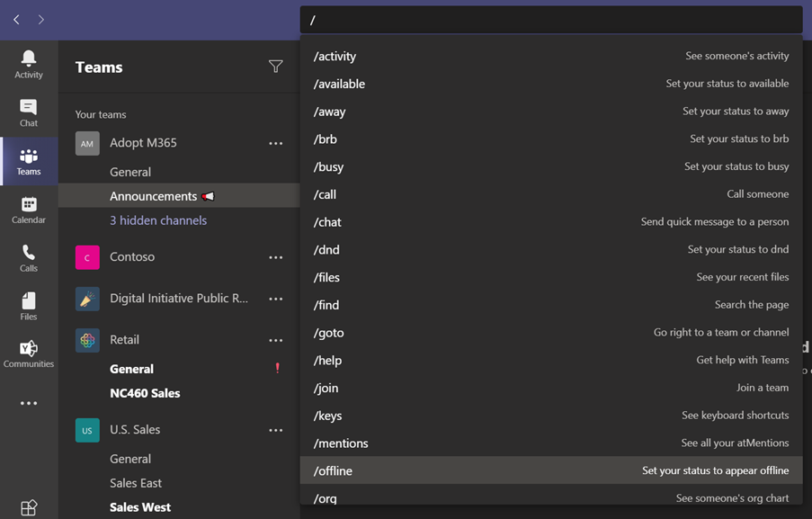
Task: Expand the 3 hidden channels link
Action: pyautogui.click(x=158, y=220)
